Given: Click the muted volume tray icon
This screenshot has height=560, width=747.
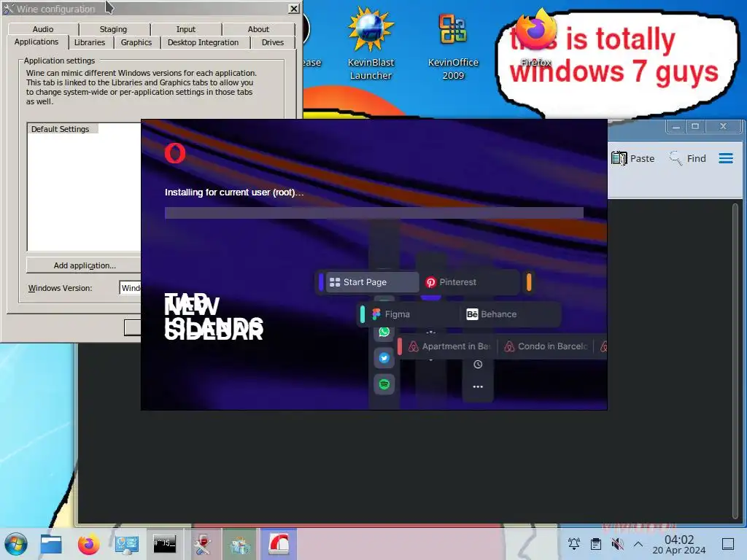Looking at the screenshot, I should coord(617,544).
